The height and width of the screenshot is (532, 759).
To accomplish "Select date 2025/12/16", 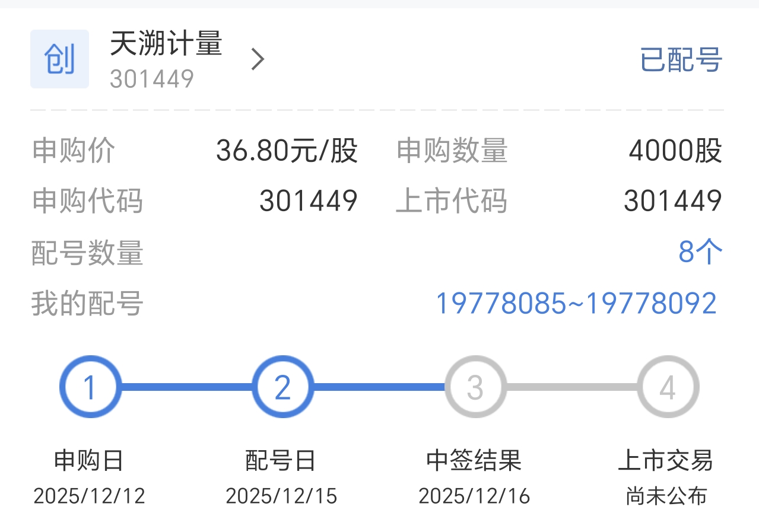I will click(474, 496).
